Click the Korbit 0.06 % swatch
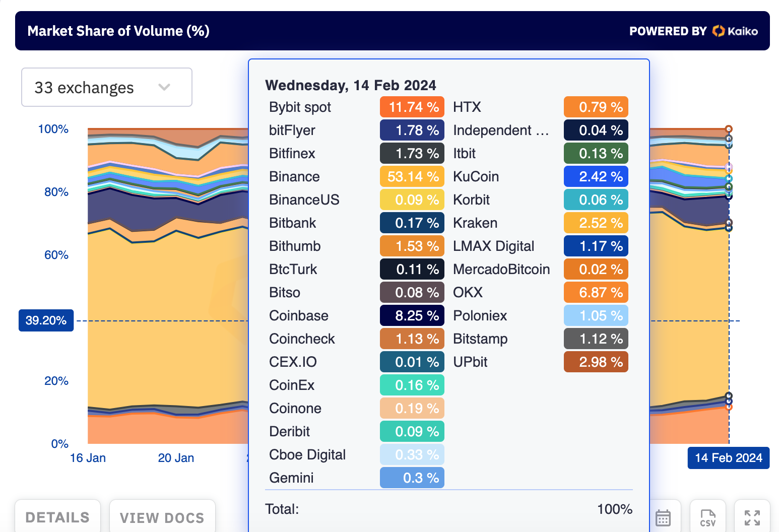This screenshot has height=532, width=779. point(596,200)
